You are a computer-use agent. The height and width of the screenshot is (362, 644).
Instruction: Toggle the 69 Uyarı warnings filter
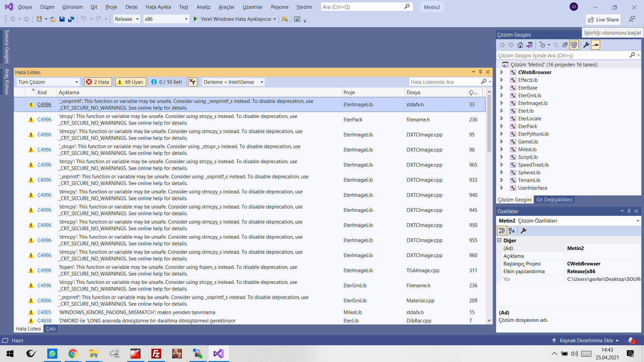click(x=130, y=82)
